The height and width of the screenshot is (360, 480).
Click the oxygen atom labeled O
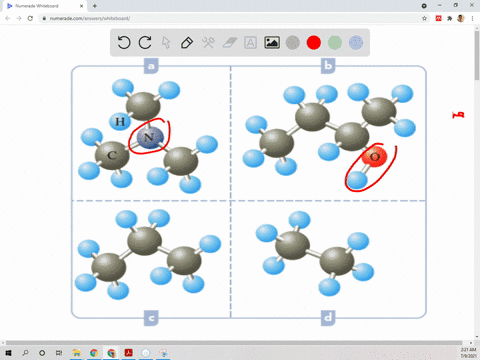tap(374, 156)
